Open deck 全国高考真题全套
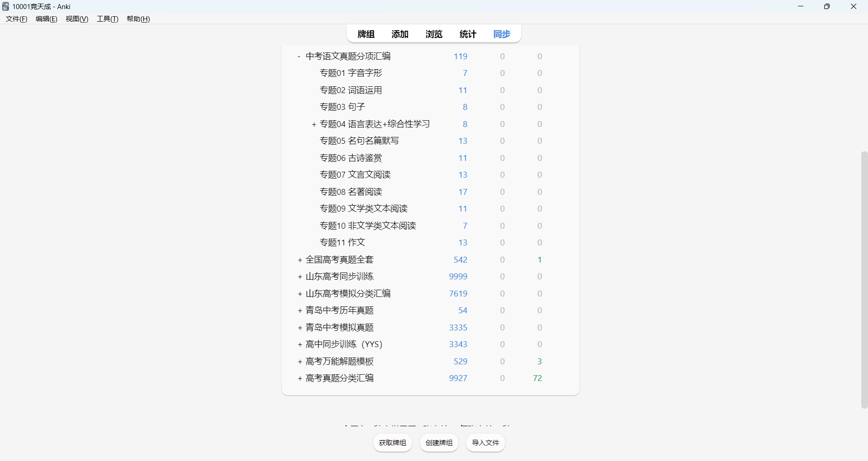 [x=340, y=260]
